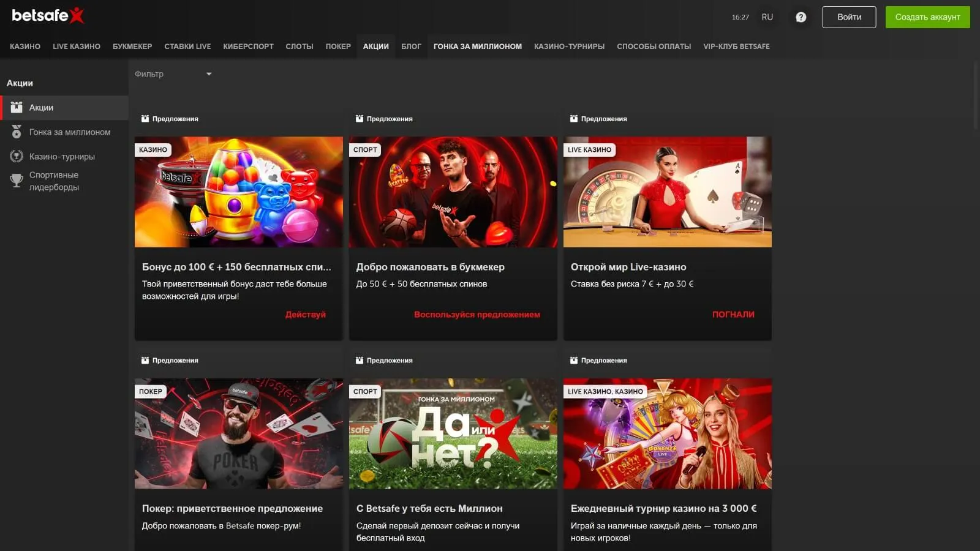980x551 pixels.
Task: Click title Бонус до 100 € + 150 бесплатных
Action: pyautogui.click(x=236, y=267)
